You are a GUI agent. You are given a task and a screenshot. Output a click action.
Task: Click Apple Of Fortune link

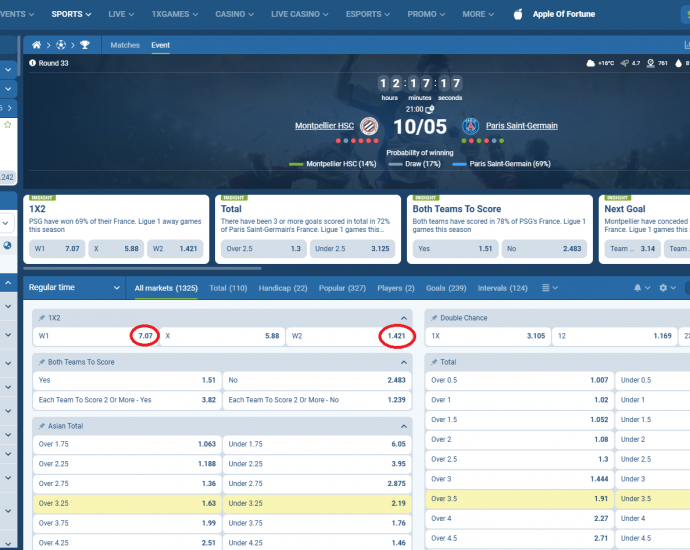(x=564, y=14)
